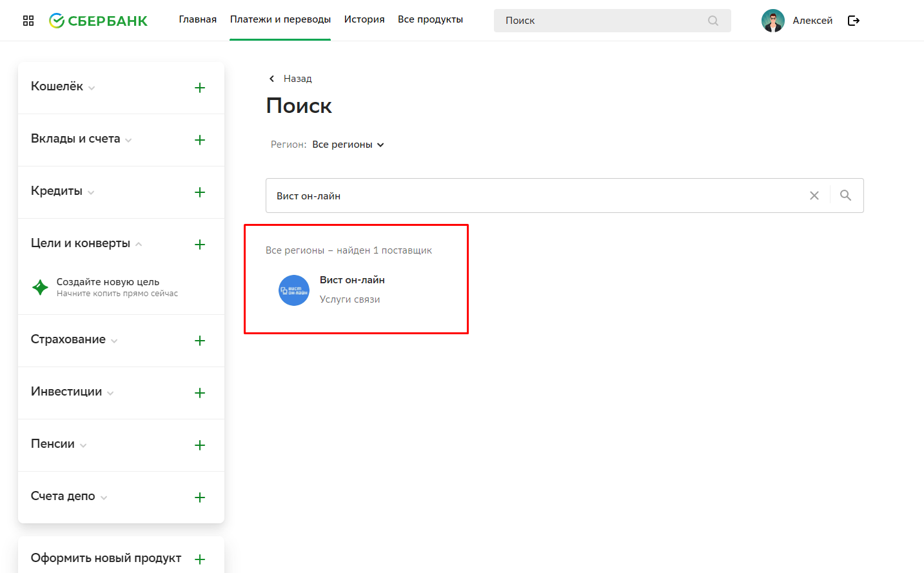Click the back arrow chevron
The width and height of the screenshot is (924, 573).
[x=271, y=79]
